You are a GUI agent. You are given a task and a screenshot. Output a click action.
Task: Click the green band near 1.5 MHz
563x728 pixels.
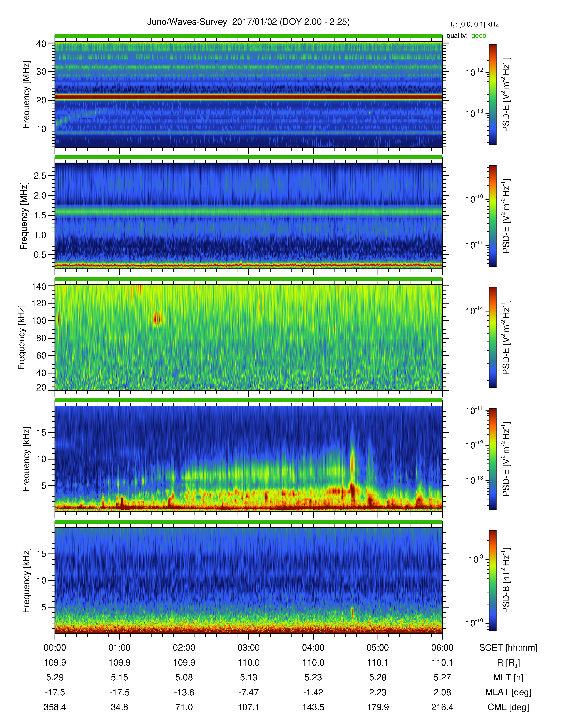pos(248,211)
